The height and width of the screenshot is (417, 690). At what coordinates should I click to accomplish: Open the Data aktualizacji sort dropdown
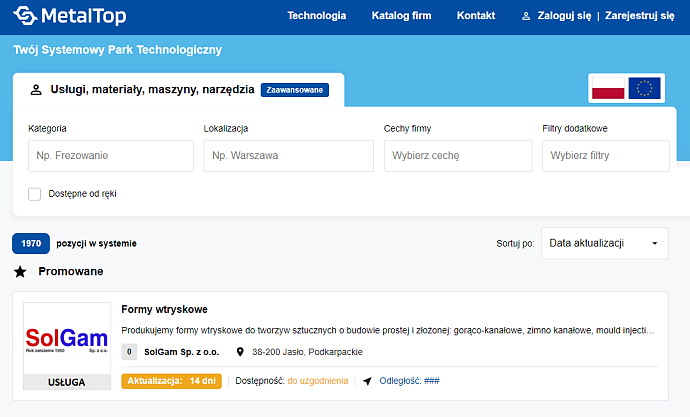pyautogui.click(x=605, y=243)
